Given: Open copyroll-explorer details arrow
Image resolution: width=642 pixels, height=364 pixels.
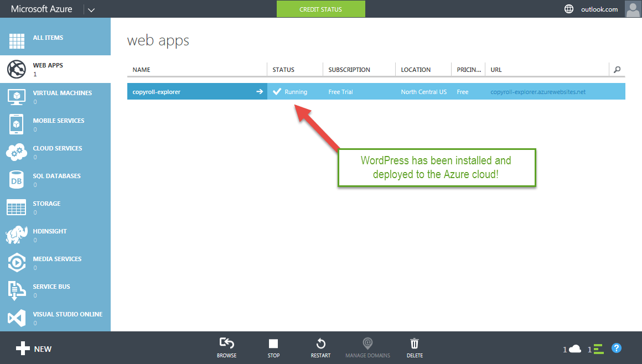Looking at the screenshot, I should pos(260,92).
